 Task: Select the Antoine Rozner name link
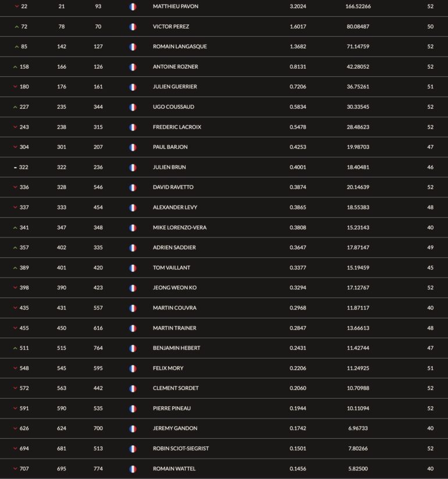175,66
